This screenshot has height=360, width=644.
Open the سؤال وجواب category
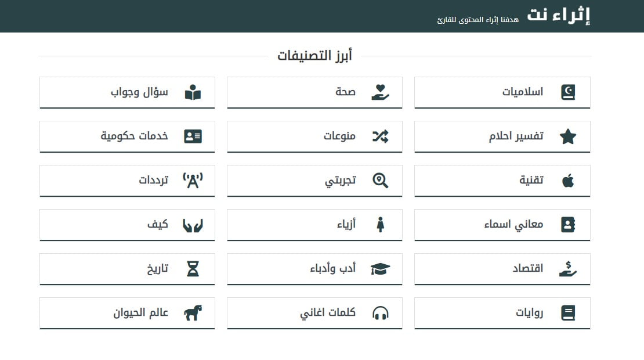(x=127, y=92)
